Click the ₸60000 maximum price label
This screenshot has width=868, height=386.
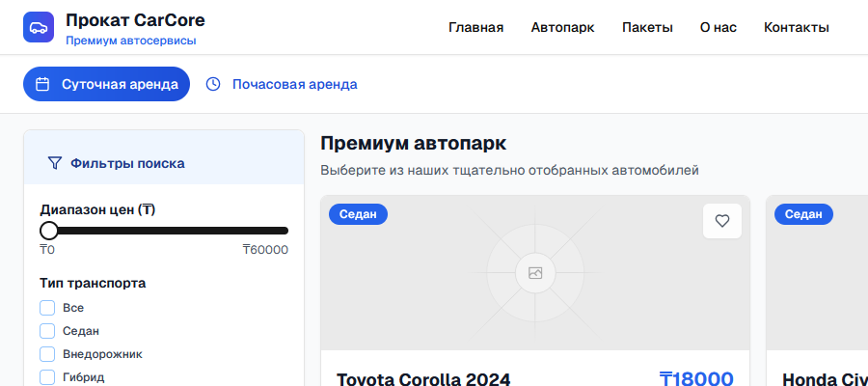265,250
